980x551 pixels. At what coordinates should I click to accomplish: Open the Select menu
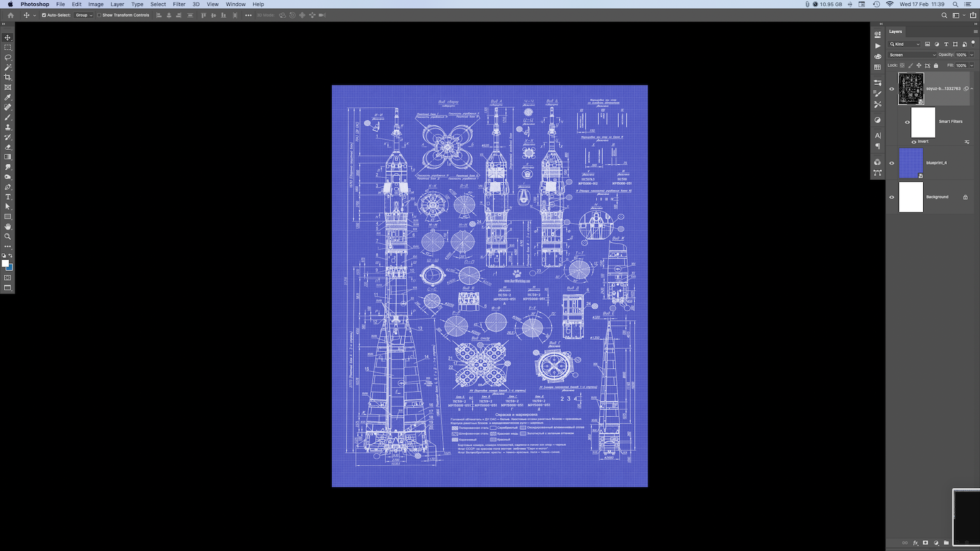[158, 4]
